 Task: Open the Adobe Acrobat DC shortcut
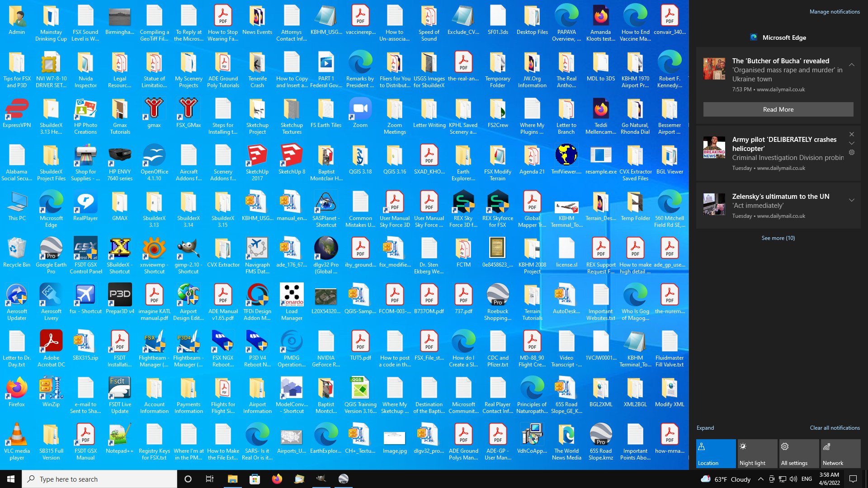click(x=51, y=348)
